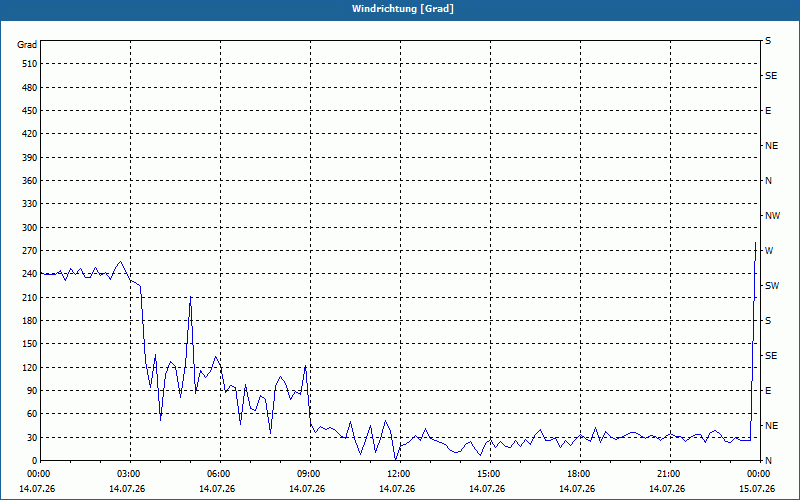Screen dimensions: 800x500
Task: Click the 03:00 time label
Action: click(128, 474)
